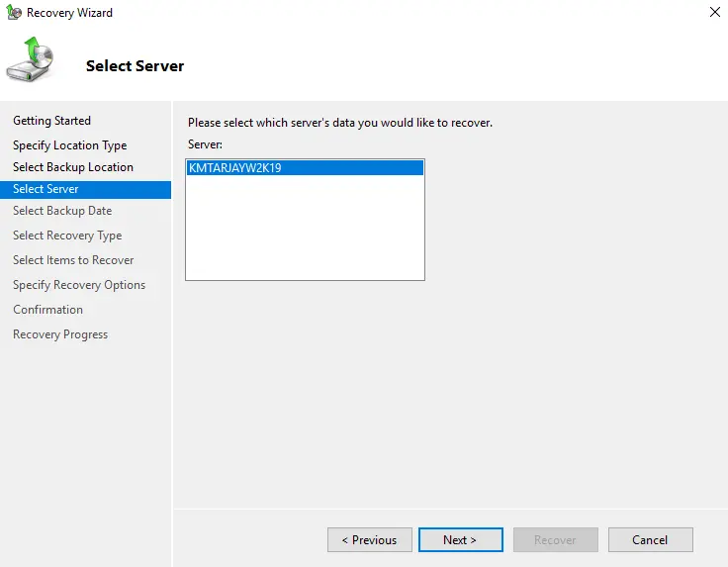Click the Recovery Wizard title bar icon
The width and height of the screenshot is (728, 567).
pyautogui.click(x=14, y=13)
